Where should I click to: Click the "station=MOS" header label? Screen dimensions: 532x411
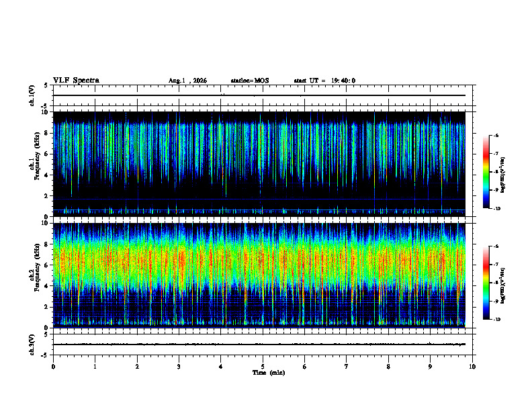(250, 81)
